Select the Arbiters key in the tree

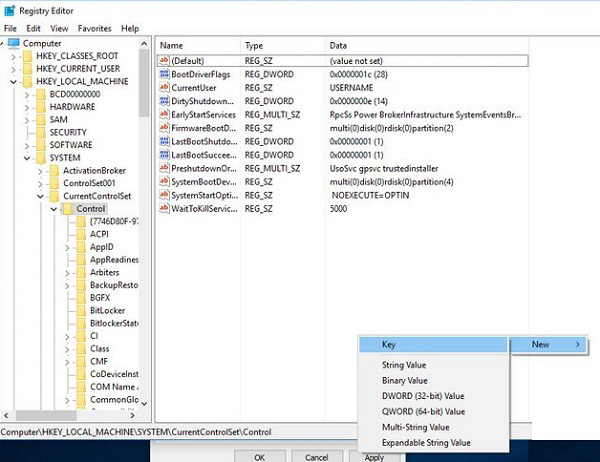104,272
